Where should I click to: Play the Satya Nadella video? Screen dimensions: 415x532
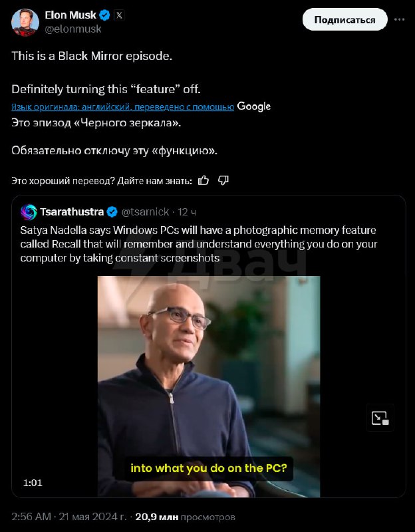pyautogui.click(x=209, y=386)
